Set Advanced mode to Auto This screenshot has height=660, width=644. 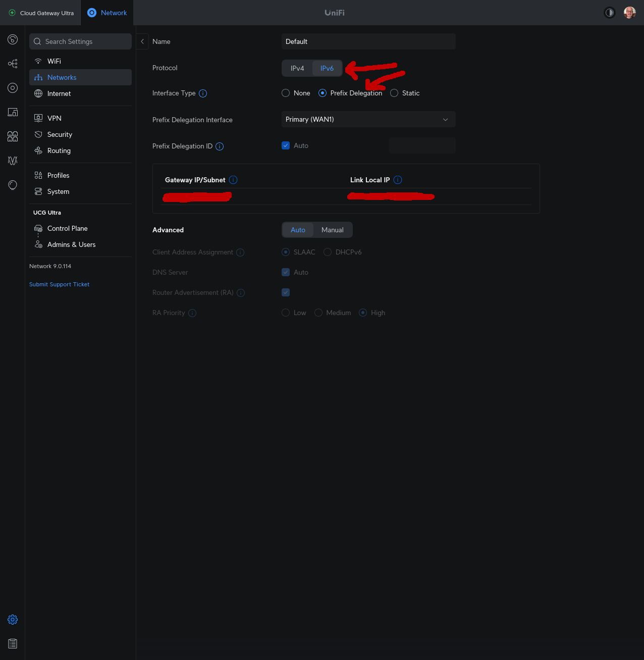(x=298, y=230)
